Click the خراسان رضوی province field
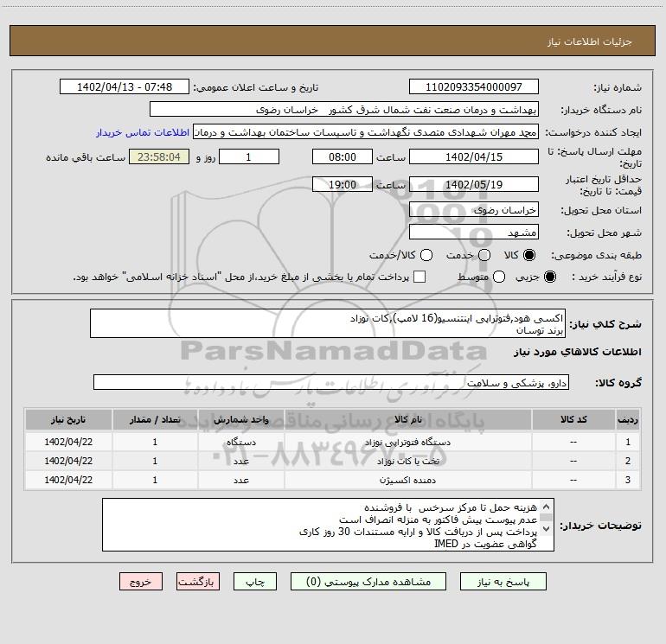 pyautogui.click(x=474, y=210)
